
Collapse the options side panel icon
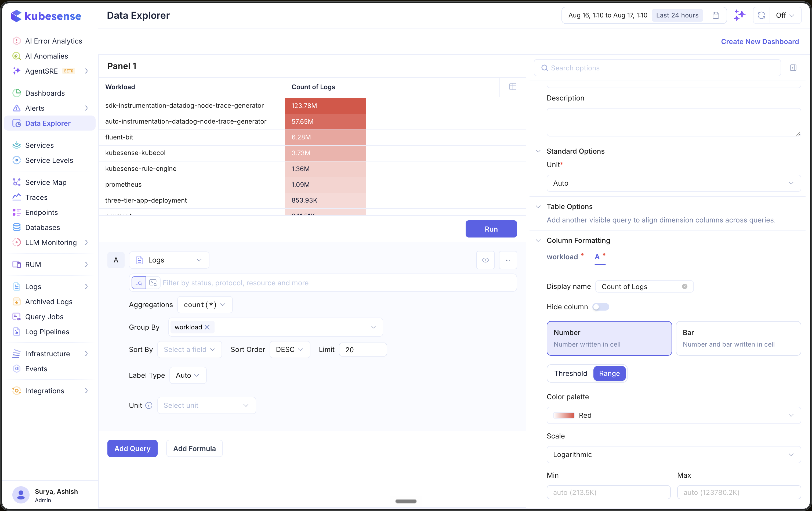tap(793, 68)
